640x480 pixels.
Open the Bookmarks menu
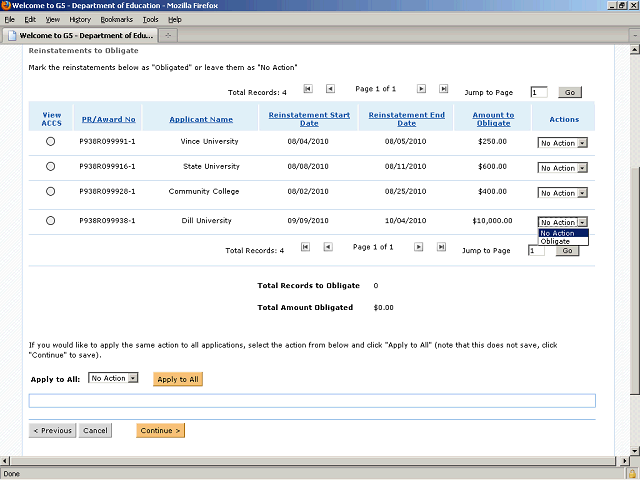116,19
